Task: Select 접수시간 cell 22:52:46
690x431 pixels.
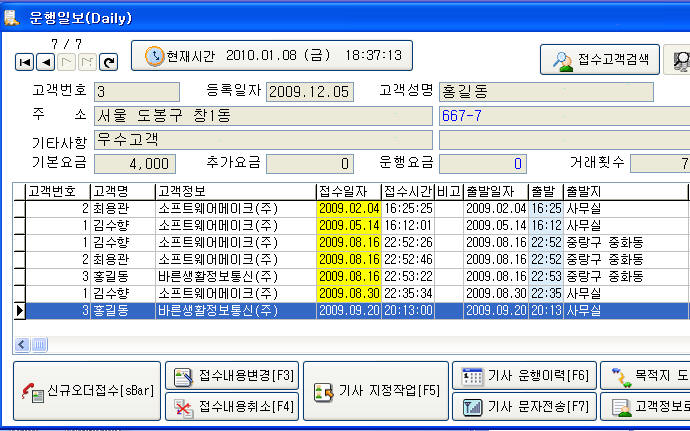Action: pyautogui.click(x=408, y=259)
